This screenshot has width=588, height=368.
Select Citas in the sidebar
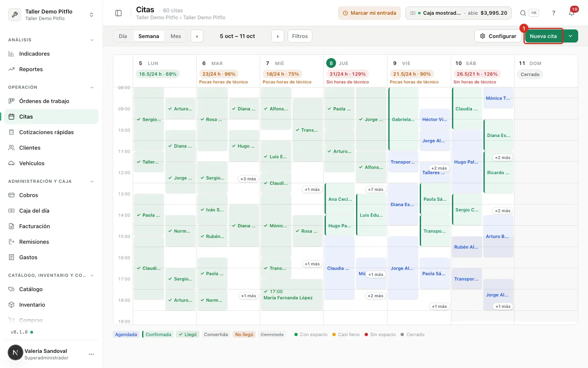[x=51, y=117]
